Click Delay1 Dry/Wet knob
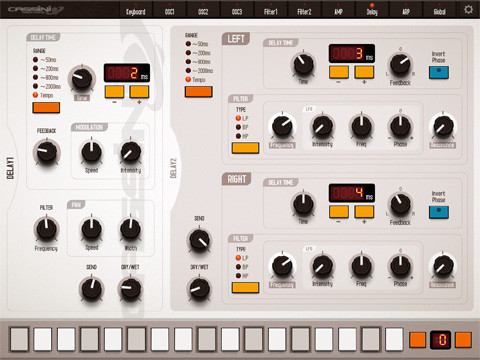Screen dimensions: 480x360 (x=130, y=289)
